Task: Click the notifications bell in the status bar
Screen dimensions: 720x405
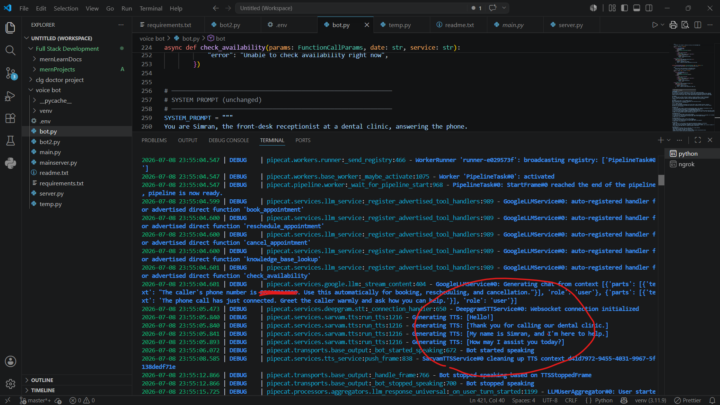Action: pyautogui.click(x=712, y=400)
